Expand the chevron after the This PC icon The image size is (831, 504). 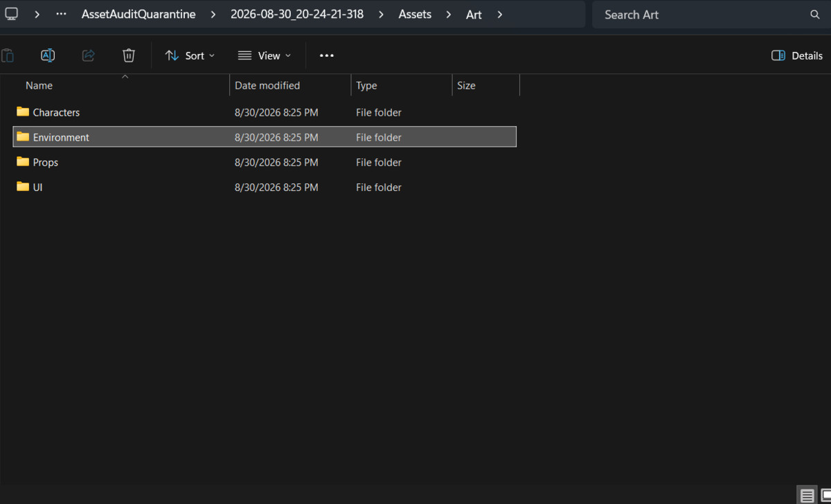[x=37, y=15]
